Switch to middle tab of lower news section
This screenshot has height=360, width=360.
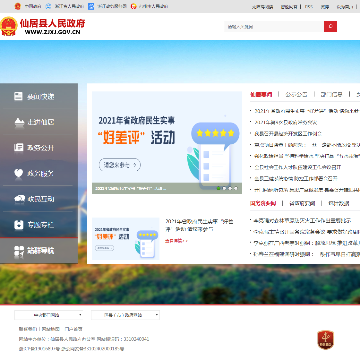(302, 203)
